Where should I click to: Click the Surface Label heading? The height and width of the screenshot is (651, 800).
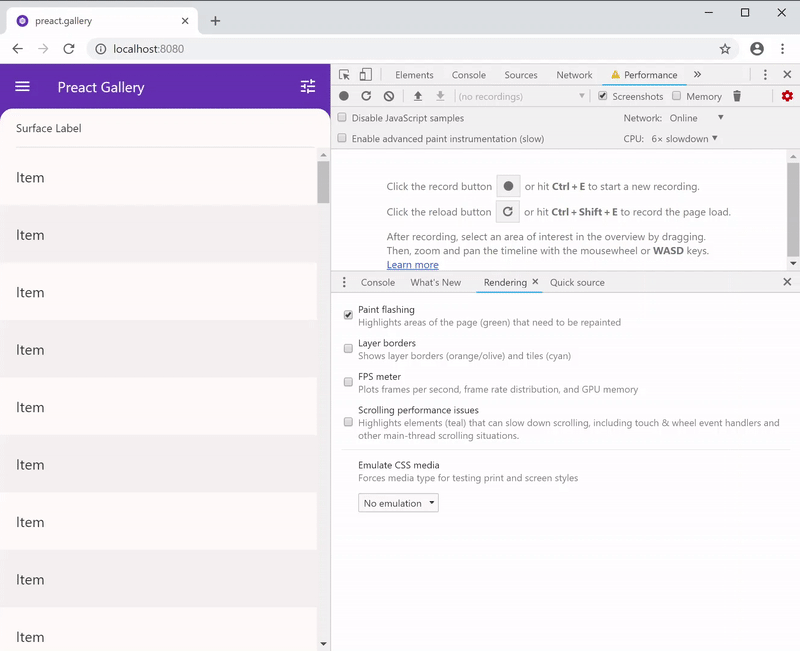48,128
